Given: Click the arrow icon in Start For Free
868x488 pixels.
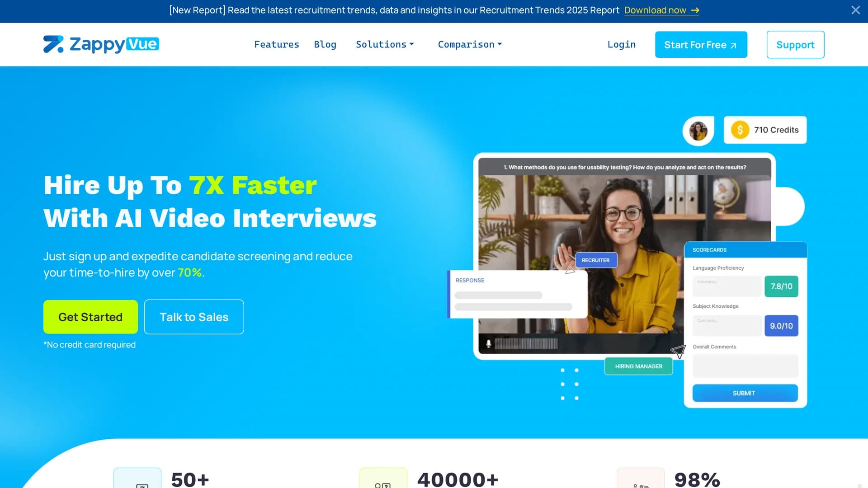Looking at the screenshot, I should click(x=733, y=46).
